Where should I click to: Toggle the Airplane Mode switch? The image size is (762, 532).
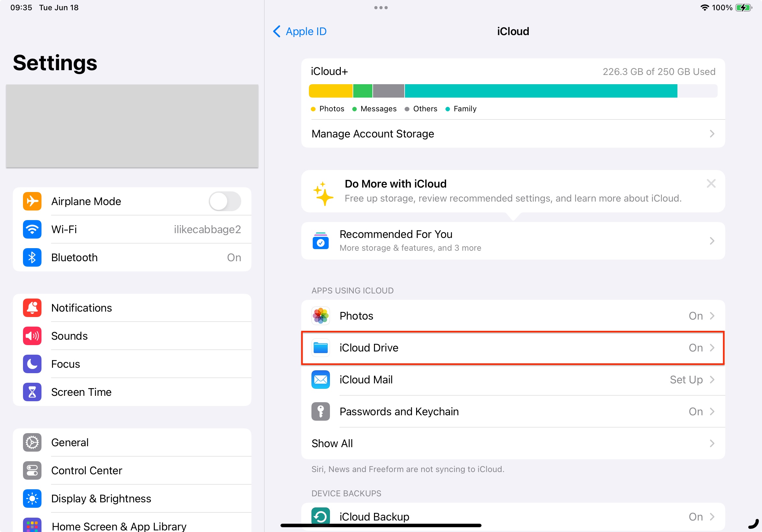click(225, 201)
